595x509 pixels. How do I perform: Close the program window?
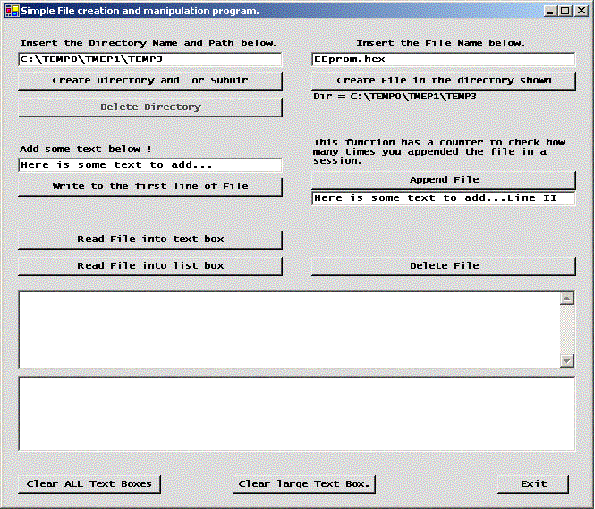pyautogui.click(x=581, y=11)
